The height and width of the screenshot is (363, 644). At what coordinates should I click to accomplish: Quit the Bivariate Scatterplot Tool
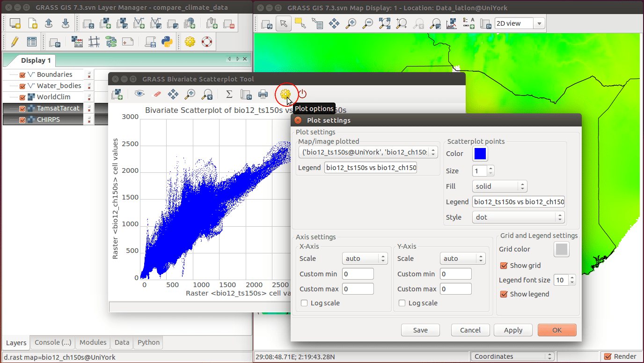[x=302, y=94]
